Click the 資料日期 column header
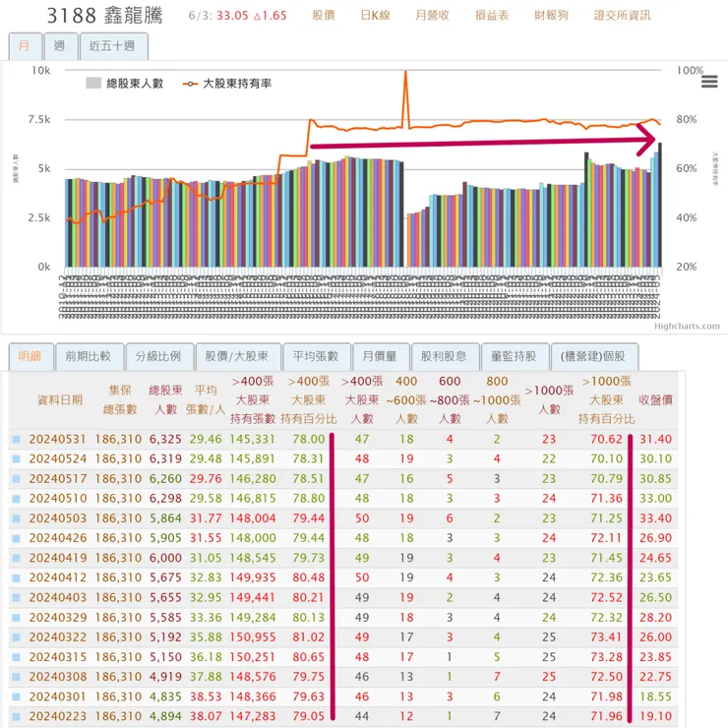This screenshot has height=728, width=728. (60, 399)
